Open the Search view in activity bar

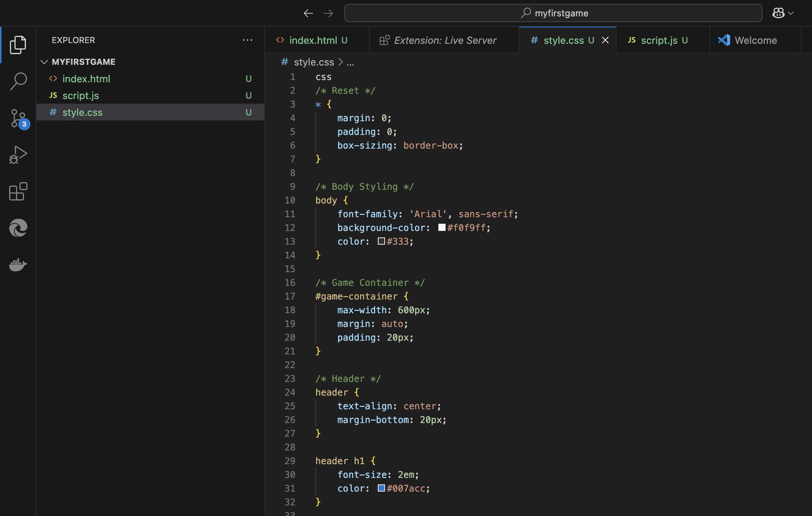pos(18,81)
